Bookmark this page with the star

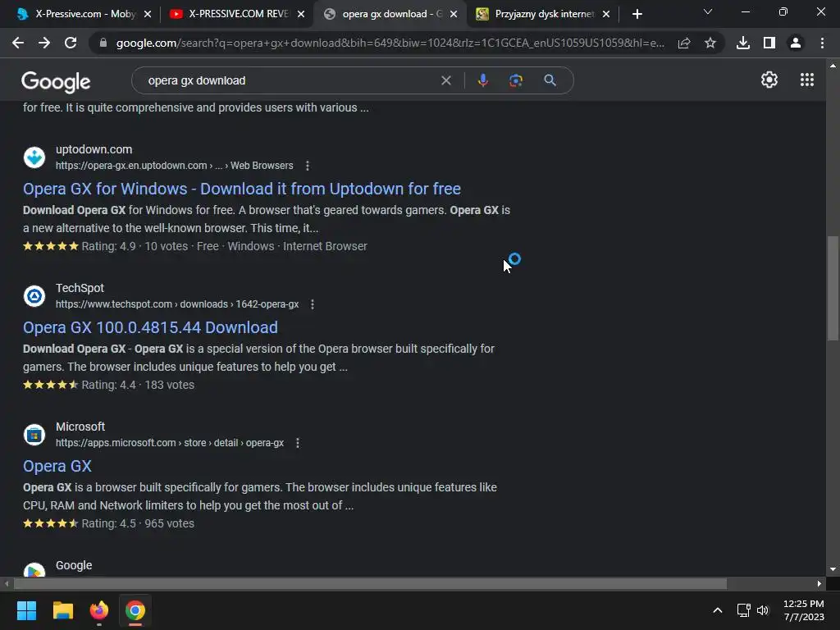(x=710, y=43)
